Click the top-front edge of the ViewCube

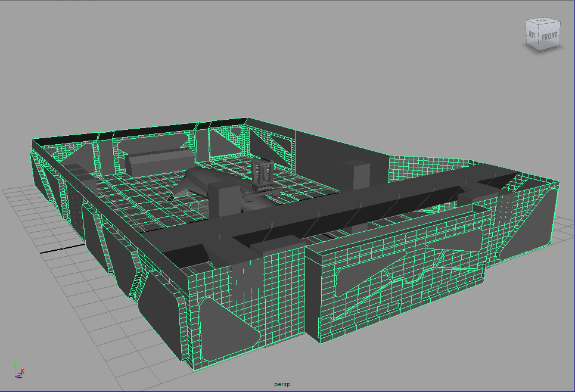tap(549, 23)
